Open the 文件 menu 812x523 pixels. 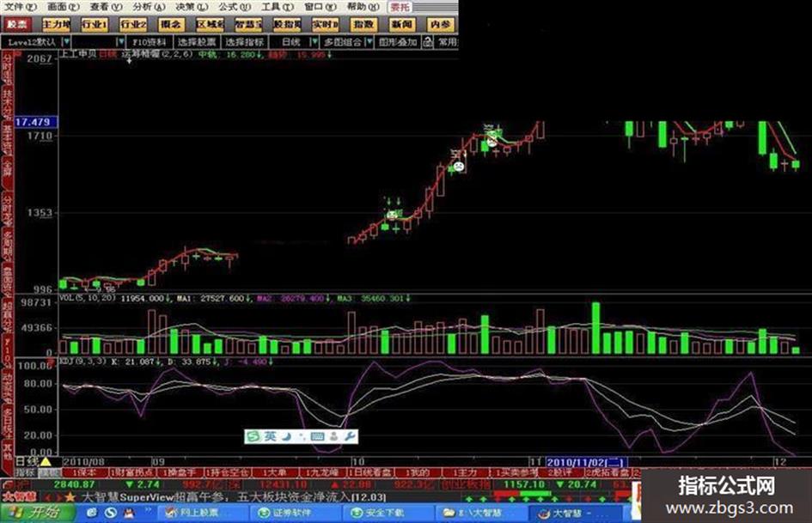click(21, 7)
